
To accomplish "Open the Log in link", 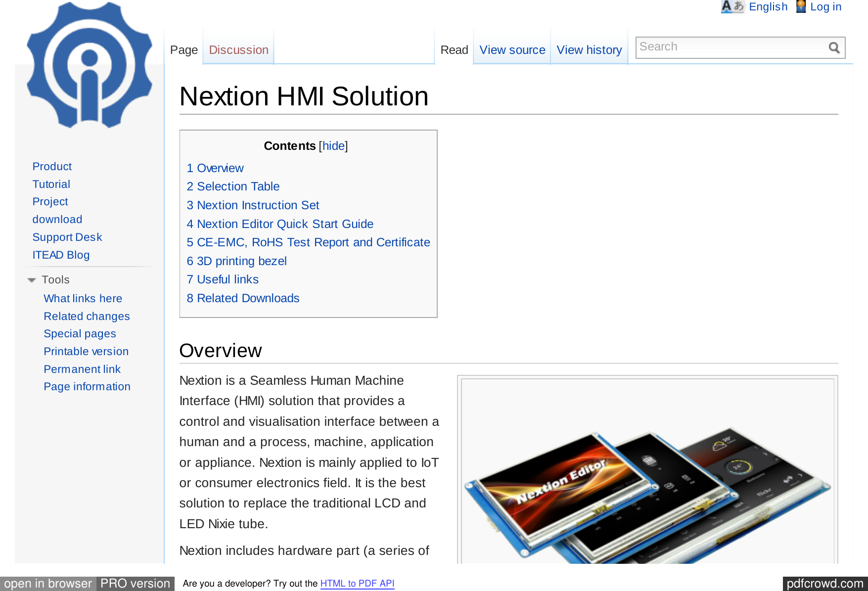I will pyautogui.click(x=825, y=7).
